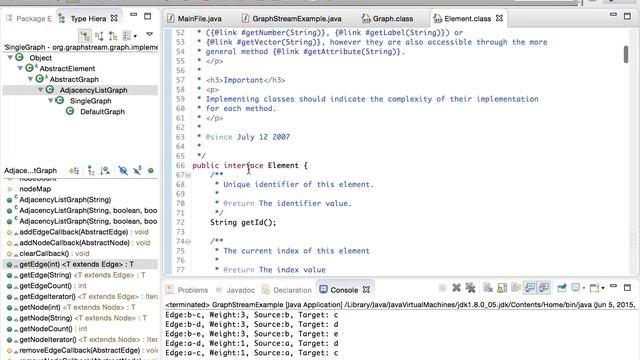Close the Console view tab
Screen dimensions: 640x360
point(367,289)
